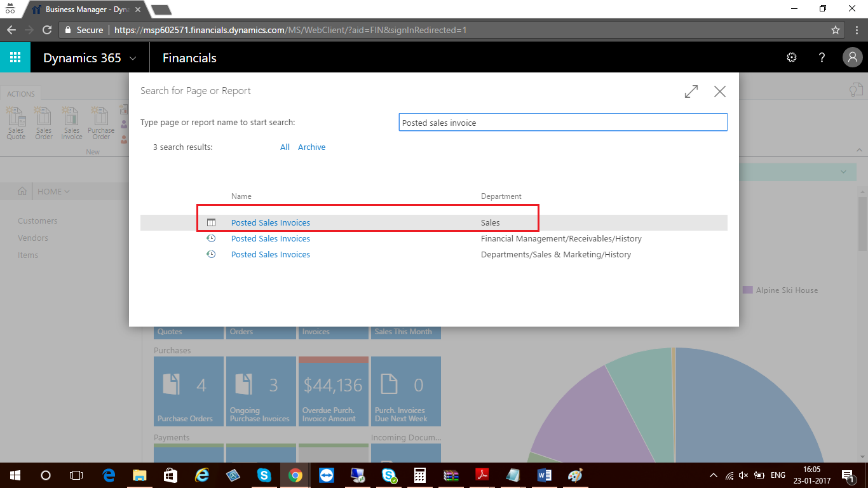Expand the search dialog with the arrows icon
This screenshot has width=868, height=488.
[x=691, y=91]
